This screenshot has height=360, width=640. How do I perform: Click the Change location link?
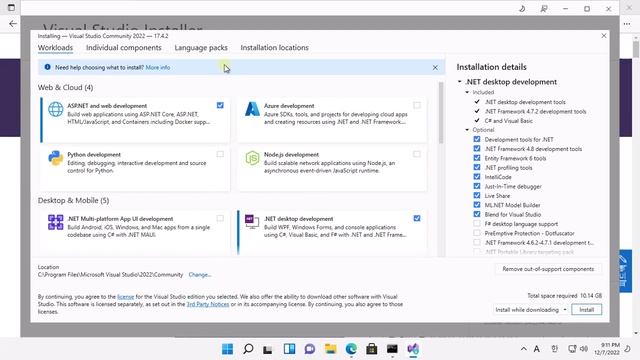200,275
